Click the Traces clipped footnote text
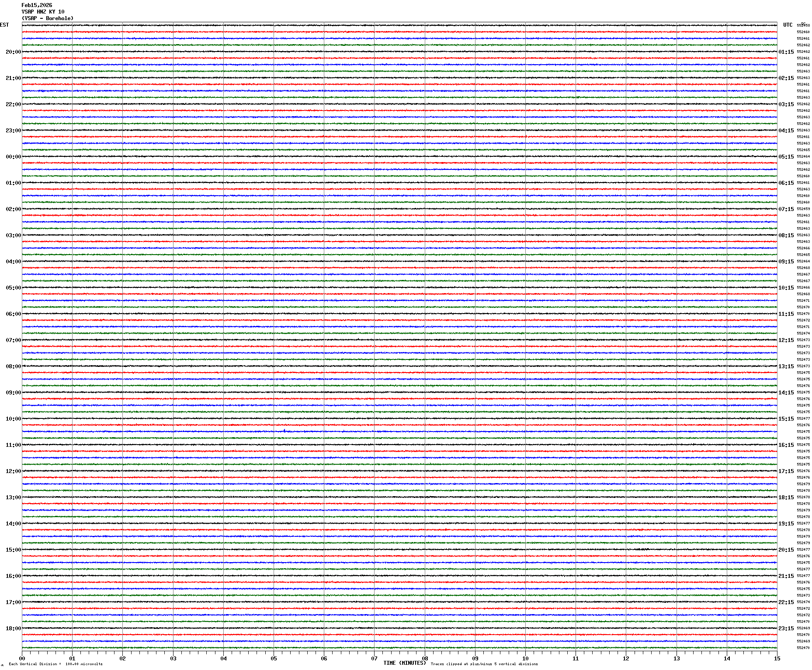 [x=484, y=664]
